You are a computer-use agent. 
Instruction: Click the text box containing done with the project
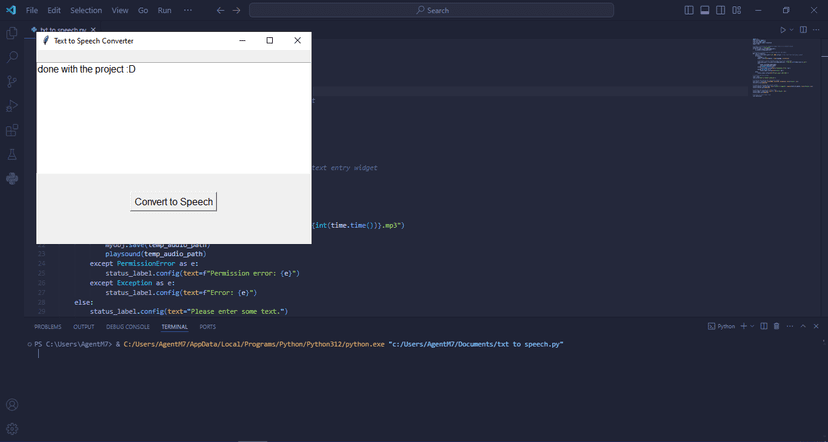point(174,118)
